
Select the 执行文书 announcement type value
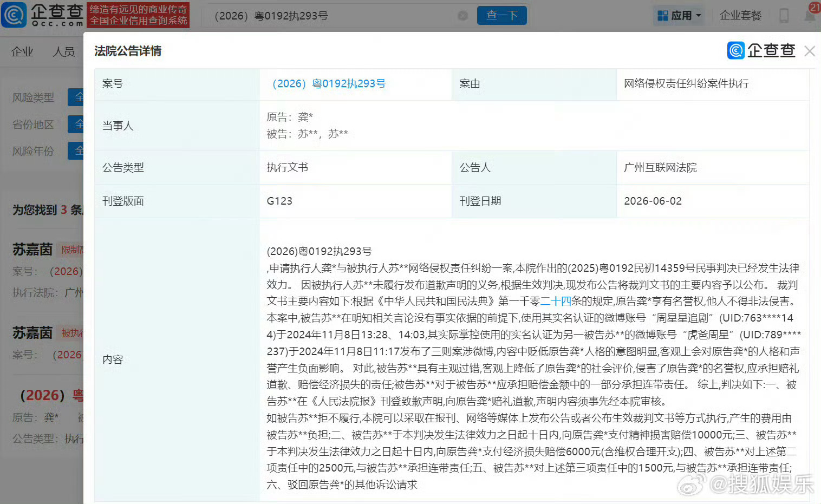(287, 168)
